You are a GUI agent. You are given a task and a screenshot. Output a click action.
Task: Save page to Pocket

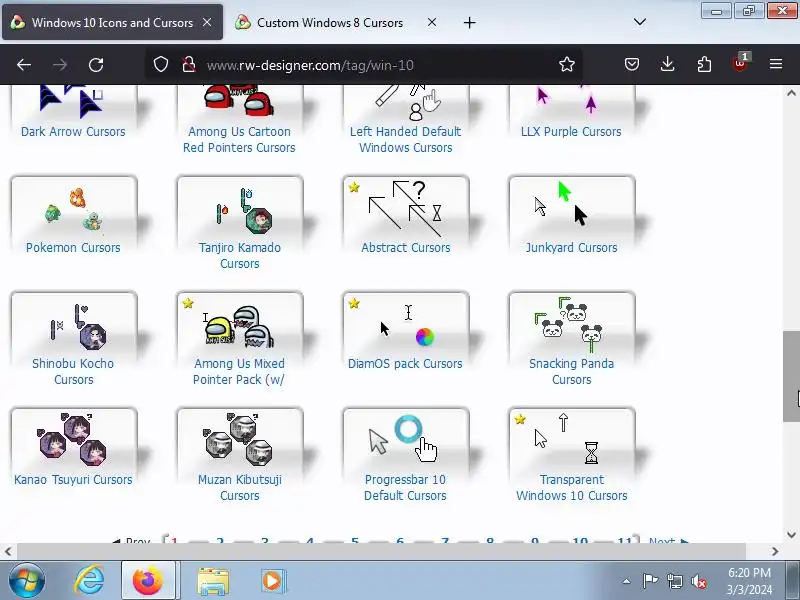[632, 64]
